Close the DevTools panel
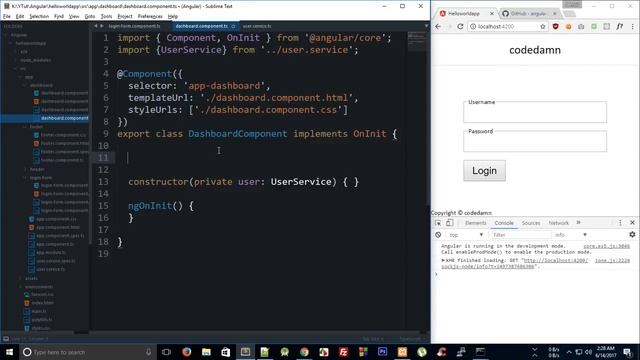 click(x=632, y=222)
